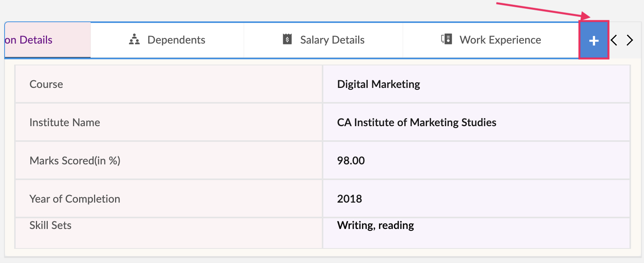
Task: Click the blue plus add-tab button
Action: tap(594, 40)
